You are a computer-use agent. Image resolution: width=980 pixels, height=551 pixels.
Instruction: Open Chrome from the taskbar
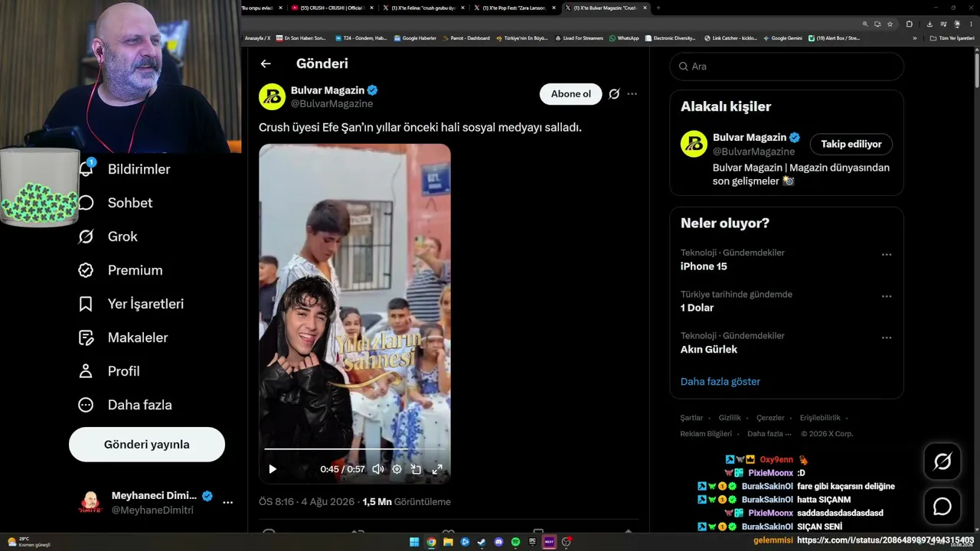click(x=431, y=542)
